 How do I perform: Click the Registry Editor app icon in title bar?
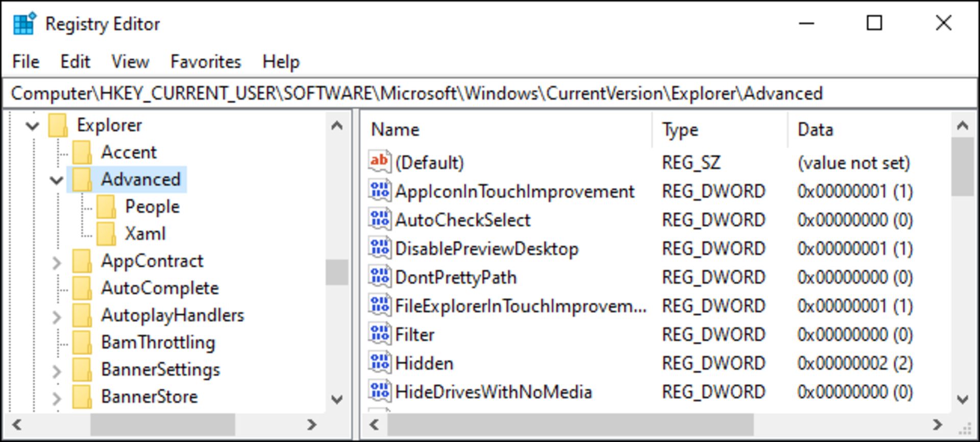(x=24, y=24)
